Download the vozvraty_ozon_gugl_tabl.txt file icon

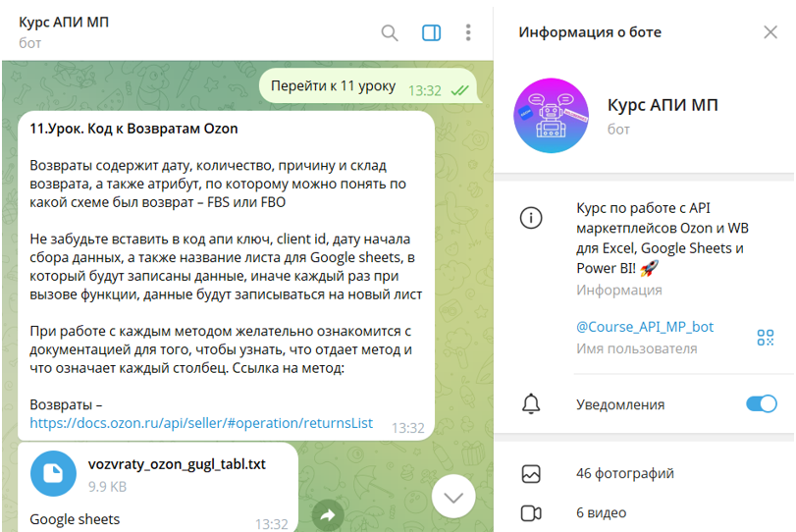[53, 474]
